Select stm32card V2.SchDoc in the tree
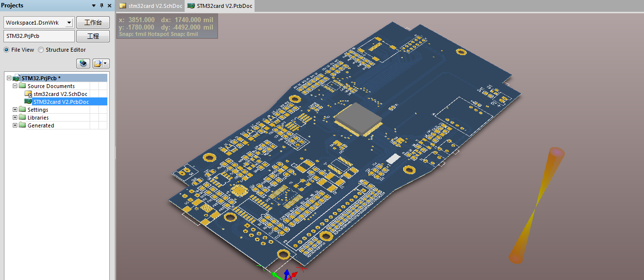 point(61,94)
